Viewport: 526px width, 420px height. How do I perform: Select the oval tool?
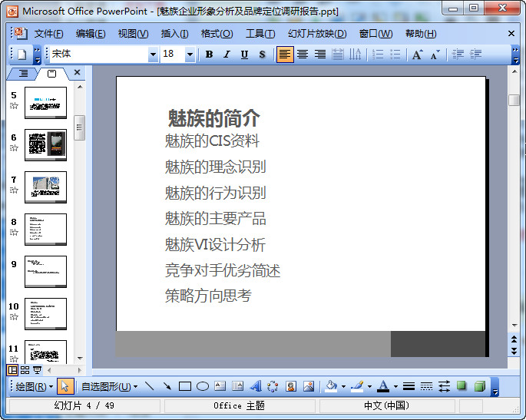pos(202,386)
